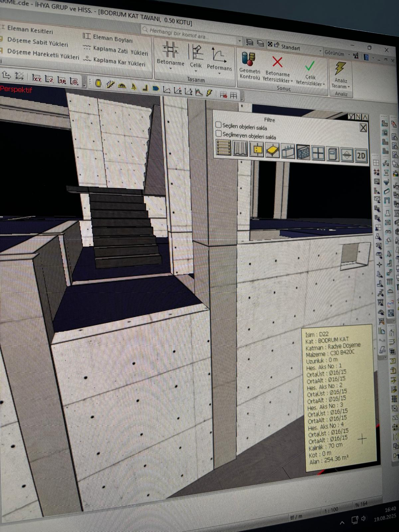Select the blue D-shaped icon
The image size is (399, 532).
click(x=156, y=89)
